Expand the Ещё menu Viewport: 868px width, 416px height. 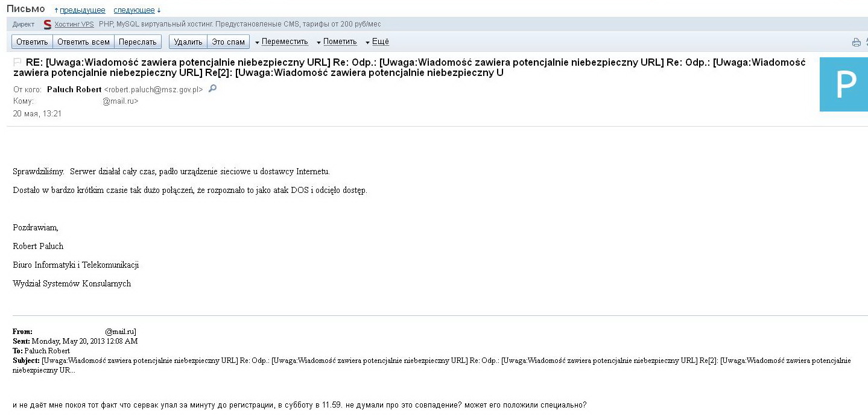(x=377, y=42)
